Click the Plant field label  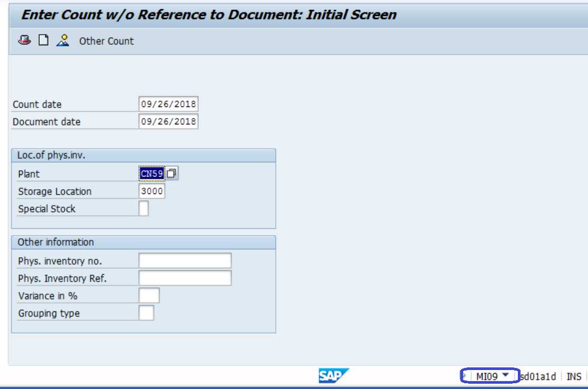coord(28,174)
